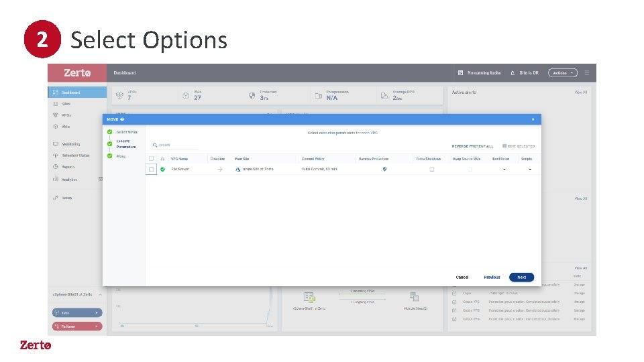Click View All in Active alerts
This screenshot has width=644, height=362.
pyautogui.click(x=581, y=93)
